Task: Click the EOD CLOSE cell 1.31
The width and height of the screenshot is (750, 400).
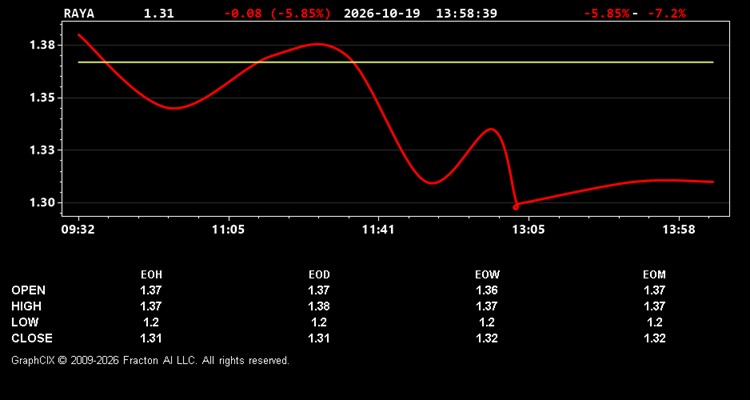Action: tap(319, 338)
